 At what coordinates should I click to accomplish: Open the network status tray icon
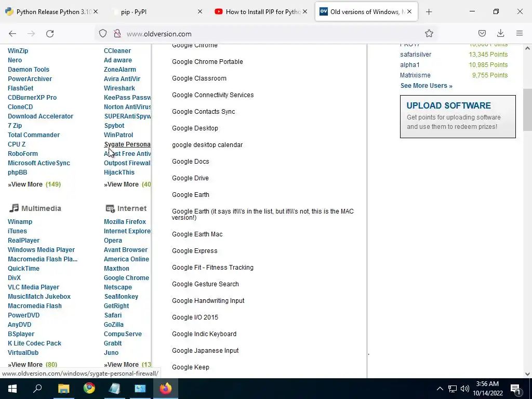coord(453,389)
